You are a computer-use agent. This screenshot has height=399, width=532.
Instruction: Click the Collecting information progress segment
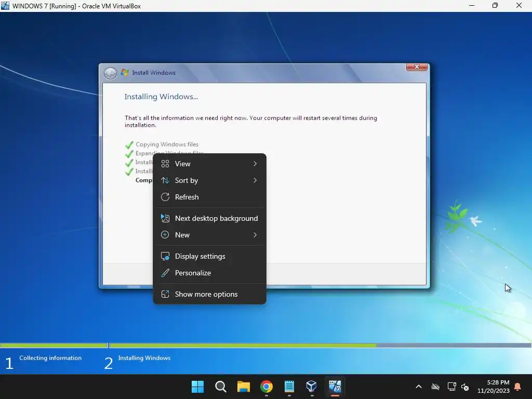pos(54,345)
